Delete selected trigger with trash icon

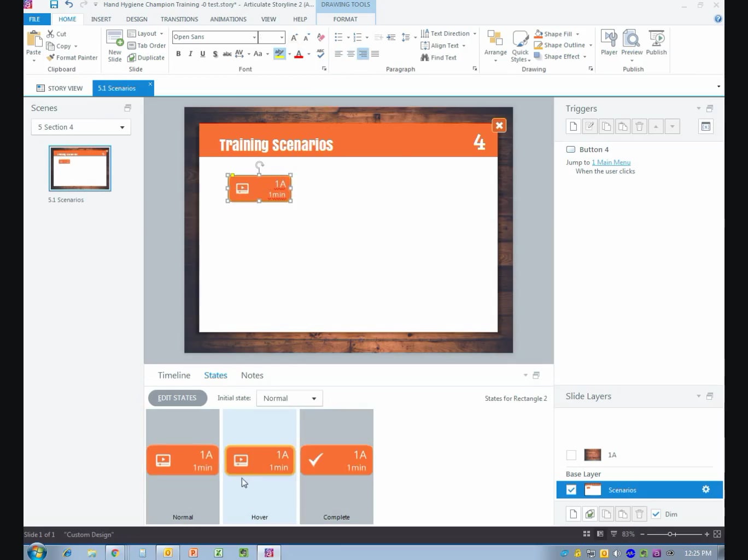point(639,126)
